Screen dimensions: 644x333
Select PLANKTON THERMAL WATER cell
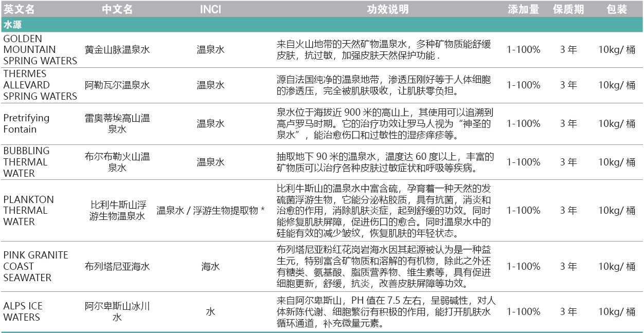click(x=28, y=211)
